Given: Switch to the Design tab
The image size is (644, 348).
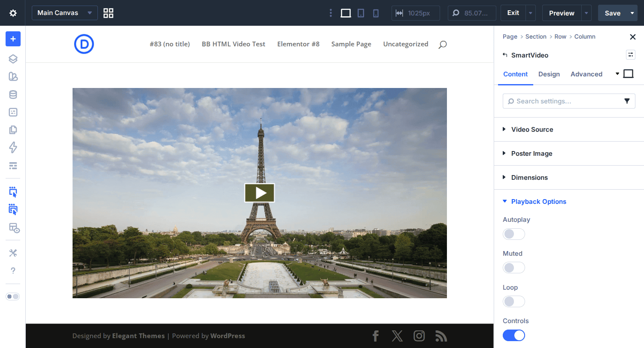Looking at the screenshot, I should [x=549, y=74].
